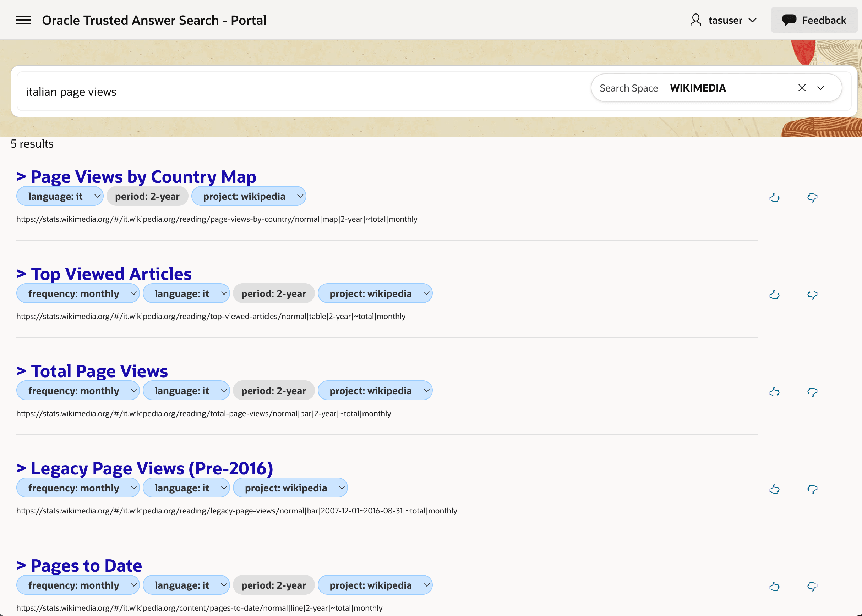The height and width of the screenshot is (616, 862).
Task: Click the page-views-by-country stats URL text
Action: point(217,219)
